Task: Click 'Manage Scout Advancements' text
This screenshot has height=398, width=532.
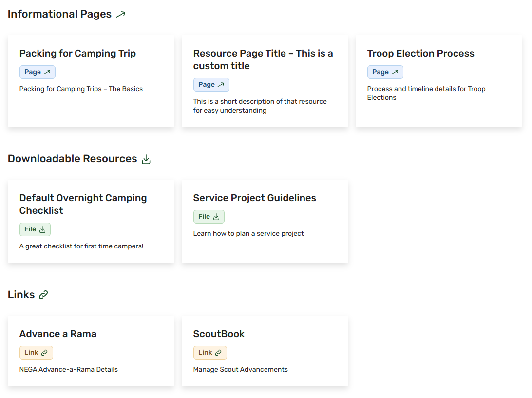Action: [241, 369]
